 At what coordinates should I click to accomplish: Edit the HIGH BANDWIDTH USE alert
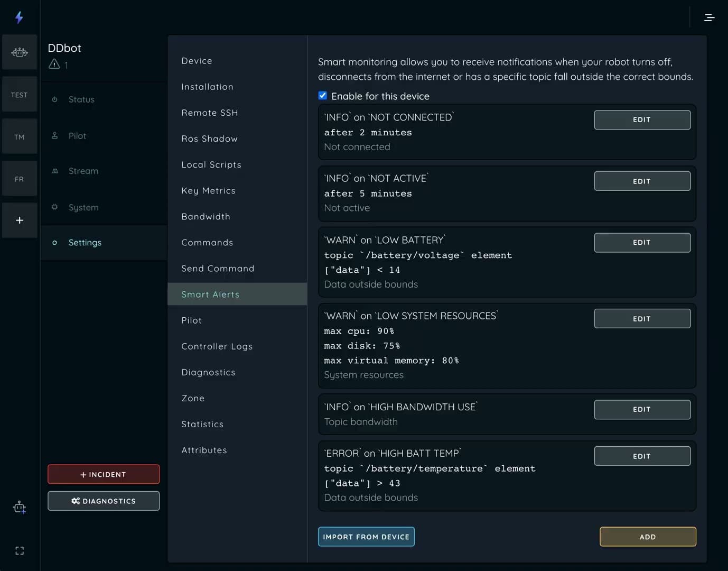(642, 409)
